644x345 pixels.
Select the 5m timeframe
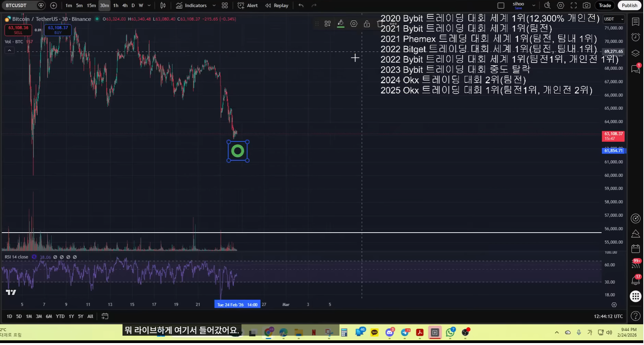coord(79,5)
